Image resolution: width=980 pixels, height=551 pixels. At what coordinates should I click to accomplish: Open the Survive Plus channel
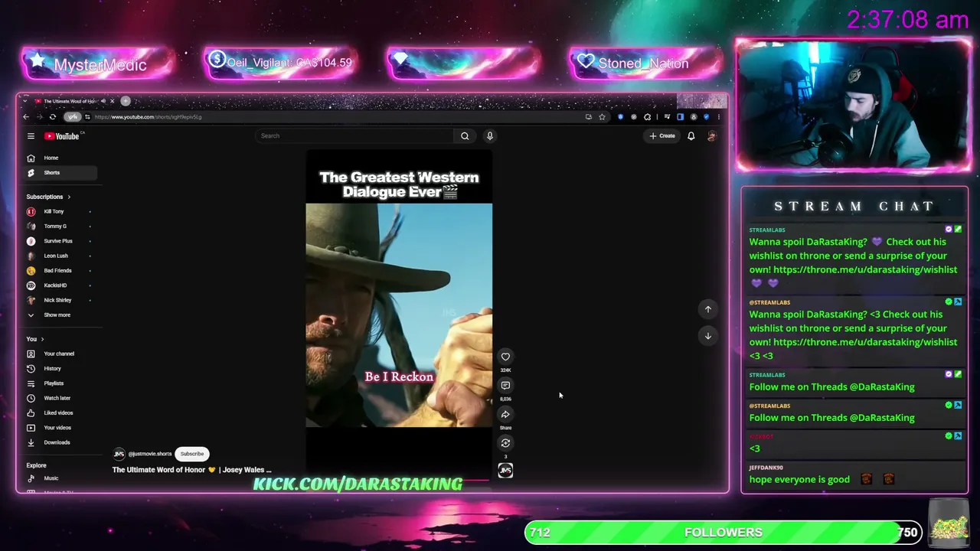[59, 241]
